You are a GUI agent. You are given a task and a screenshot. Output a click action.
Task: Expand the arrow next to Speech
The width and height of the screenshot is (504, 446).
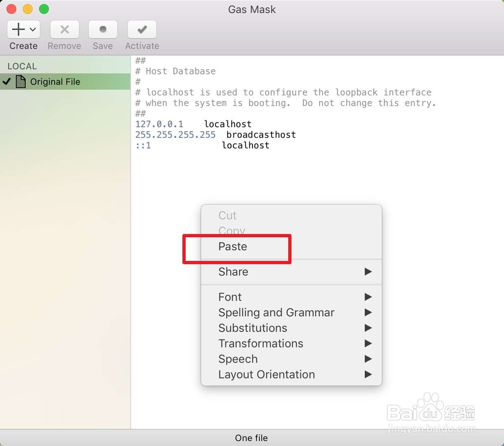(368, 359)
